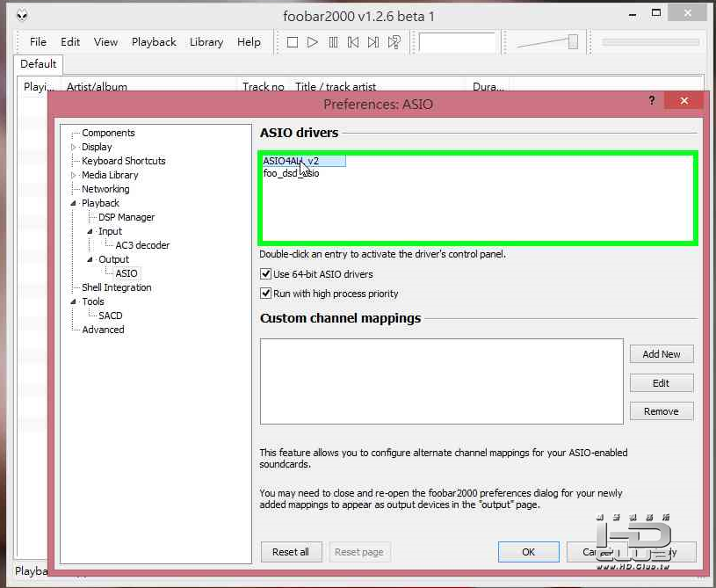Select the Default playlist tab

click(39, 64)
